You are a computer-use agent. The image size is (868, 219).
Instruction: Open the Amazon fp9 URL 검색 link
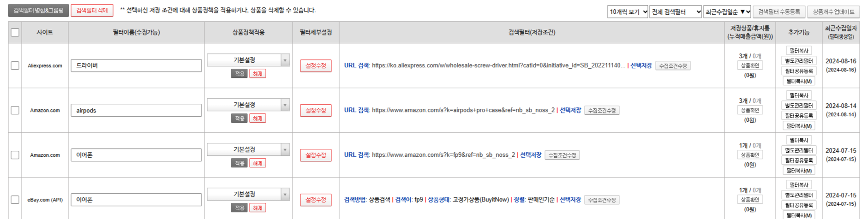pyautogui.click(x=443, y=155)
